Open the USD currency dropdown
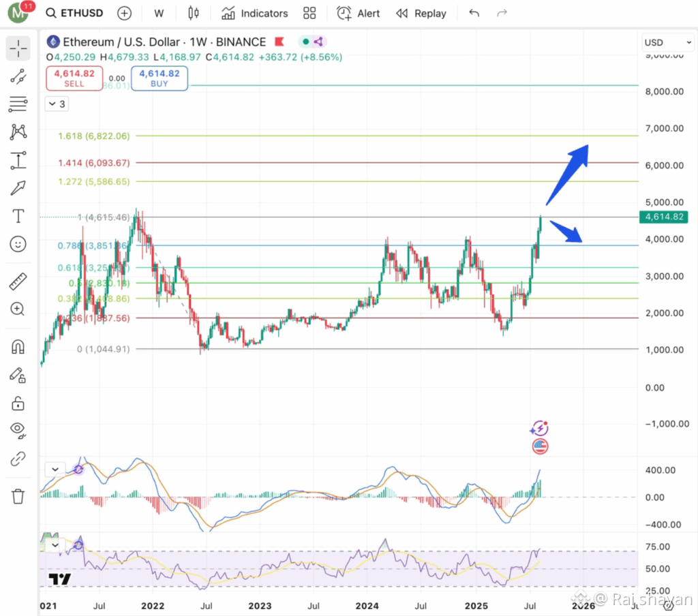This screenshot has height=616, width=698. coord(668,43)
